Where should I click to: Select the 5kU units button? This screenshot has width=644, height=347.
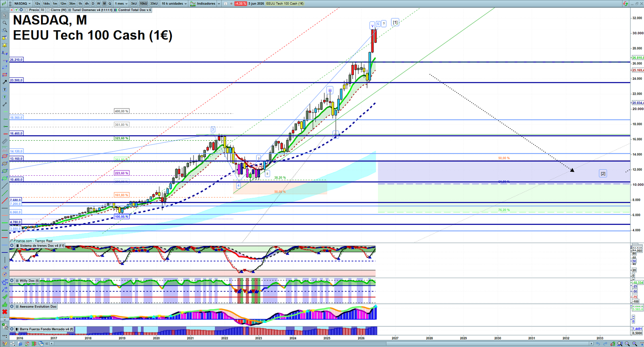[x=134, y=3]
